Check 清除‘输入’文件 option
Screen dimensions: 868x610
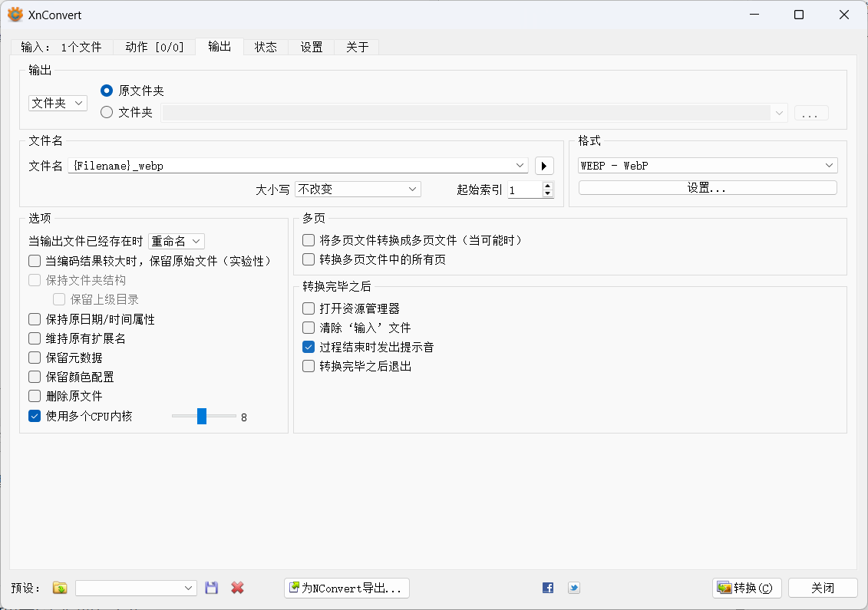click(309, 328)
